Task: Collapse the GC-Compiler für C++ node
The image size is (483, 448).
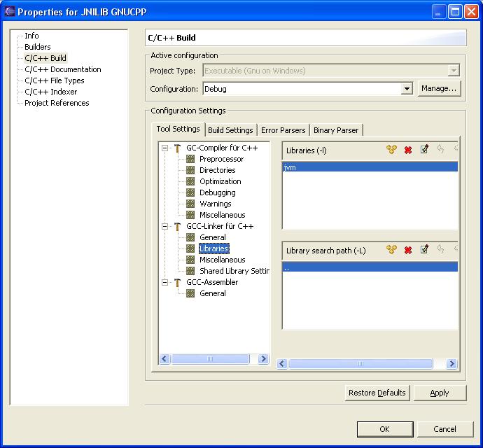Action: click(x=164, y=148)
